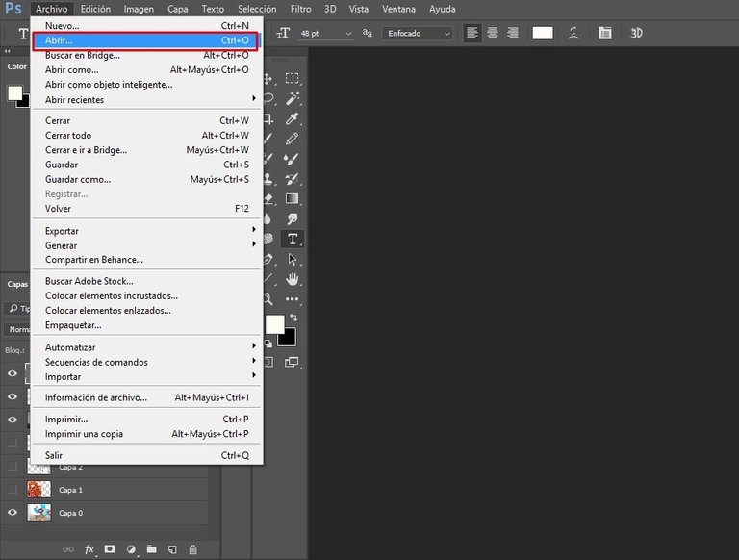Open the Edición menu
739x560 pixels.
point(95,9)
